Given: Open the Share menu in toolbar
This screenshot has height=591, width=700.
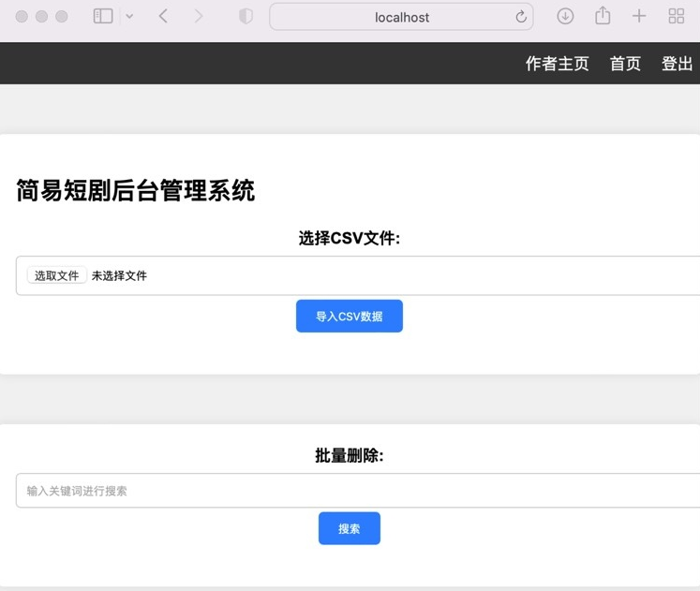Looking at the screenshot, I should coord(603,16).
